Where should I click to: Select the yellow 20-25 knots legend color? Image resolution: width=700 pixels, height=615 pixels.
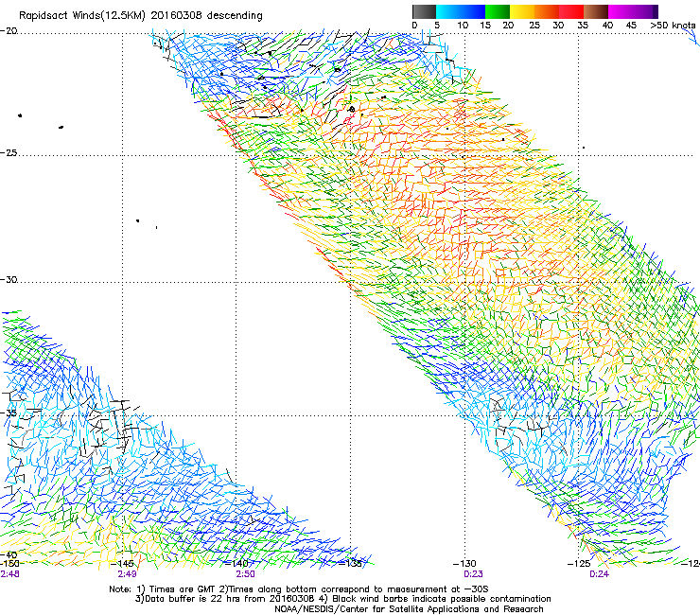522,11
